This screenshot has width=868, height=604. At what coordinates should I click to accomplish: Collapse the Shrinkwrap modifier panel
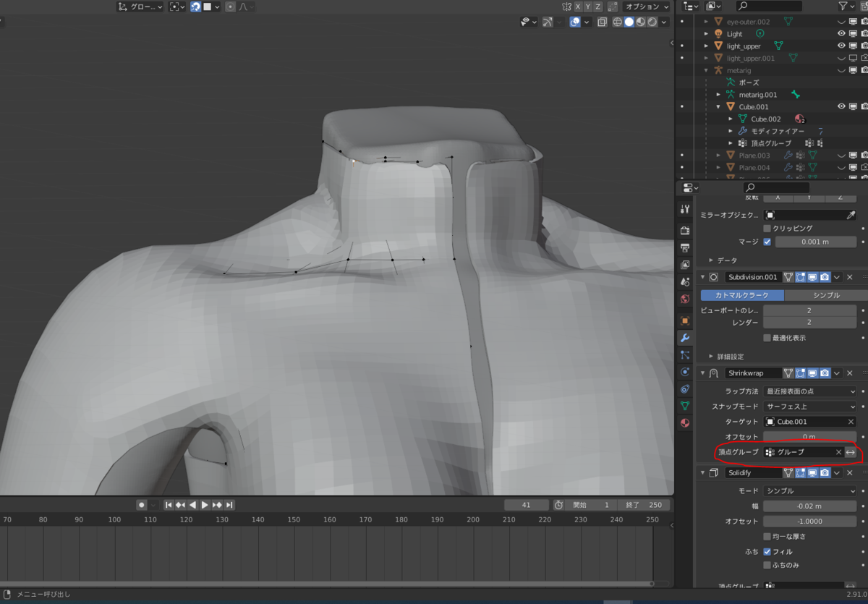(x=703, y=373)
